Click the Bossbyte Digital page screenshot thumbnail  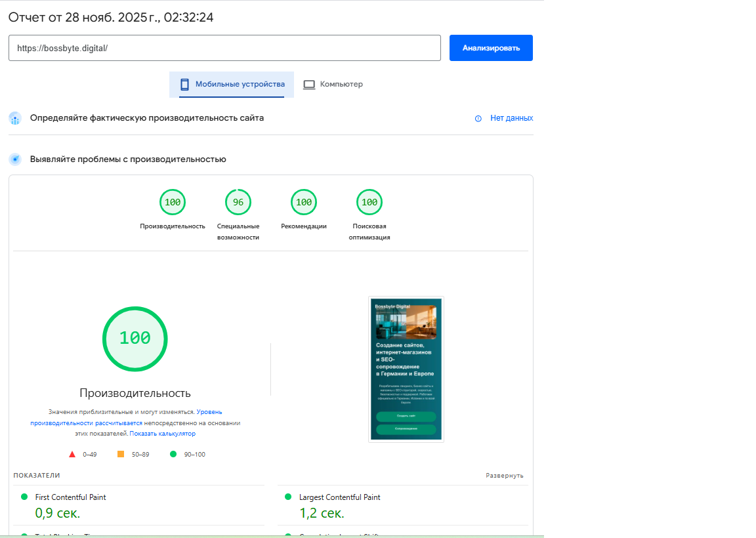click(x=406, y=369)
